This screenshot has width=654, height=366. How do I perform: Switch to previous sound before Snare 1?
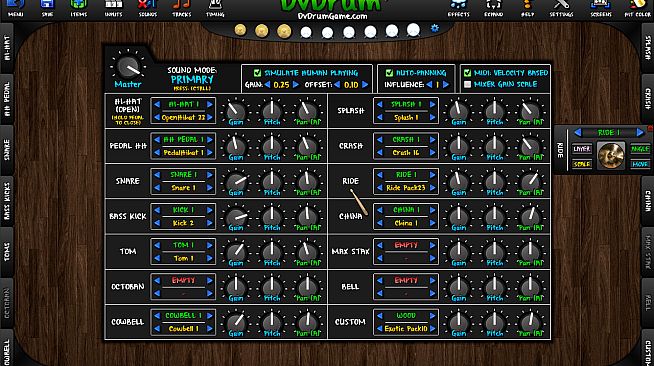pos(157,188)
